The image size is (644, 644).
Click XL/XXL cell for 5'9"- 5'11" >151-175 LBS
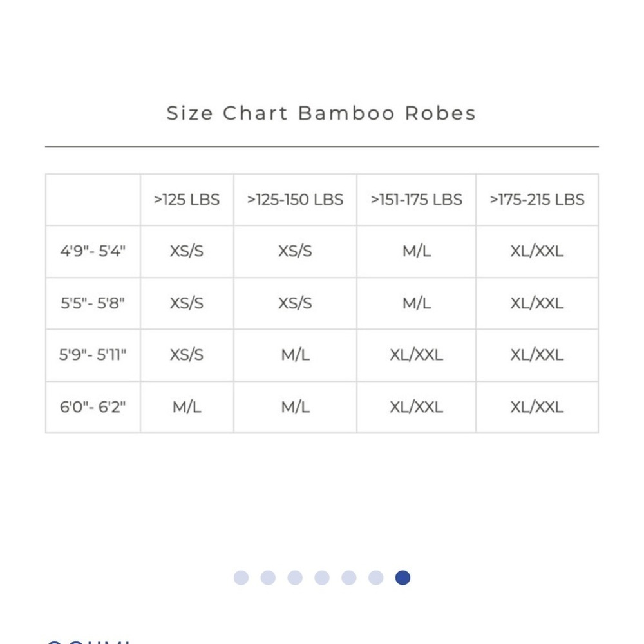click(417, 355)
